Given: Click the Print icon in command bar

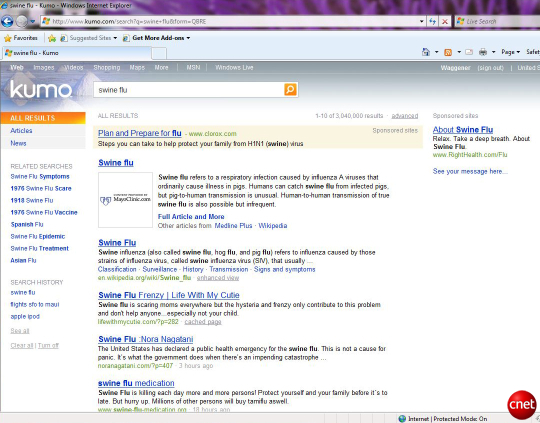Looking at the screenshot, I should [x=483, y=52].
